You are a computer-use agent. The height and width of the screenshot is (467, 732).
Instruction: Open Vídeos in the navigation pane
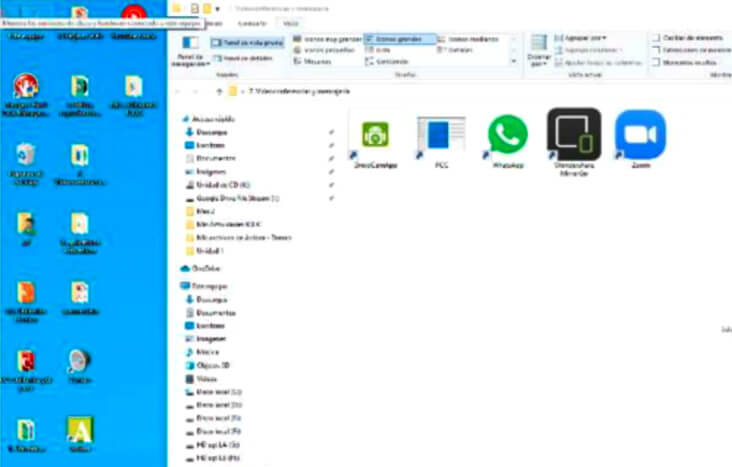[202, 379]
